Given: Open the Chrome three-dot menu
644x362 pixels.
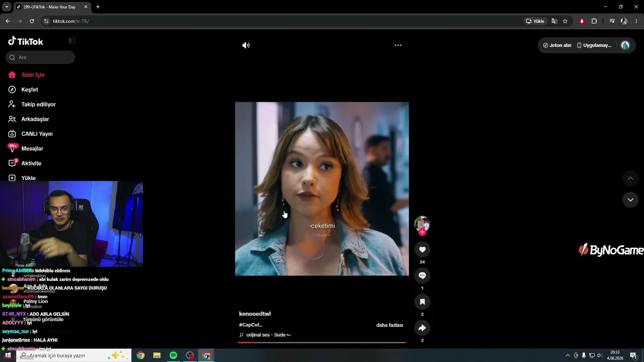Looking at the screenshot, I should (636, 21).
